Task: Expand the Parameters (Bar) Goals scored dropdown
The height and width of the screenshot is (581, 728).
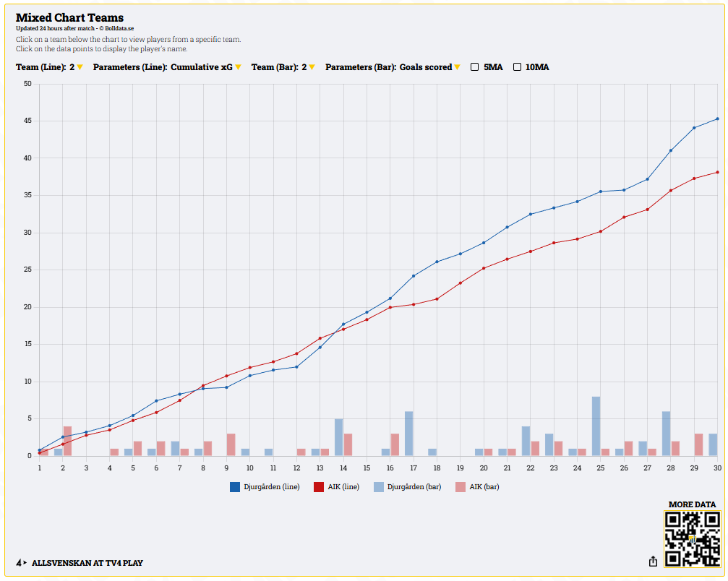Action: (457, 67)
